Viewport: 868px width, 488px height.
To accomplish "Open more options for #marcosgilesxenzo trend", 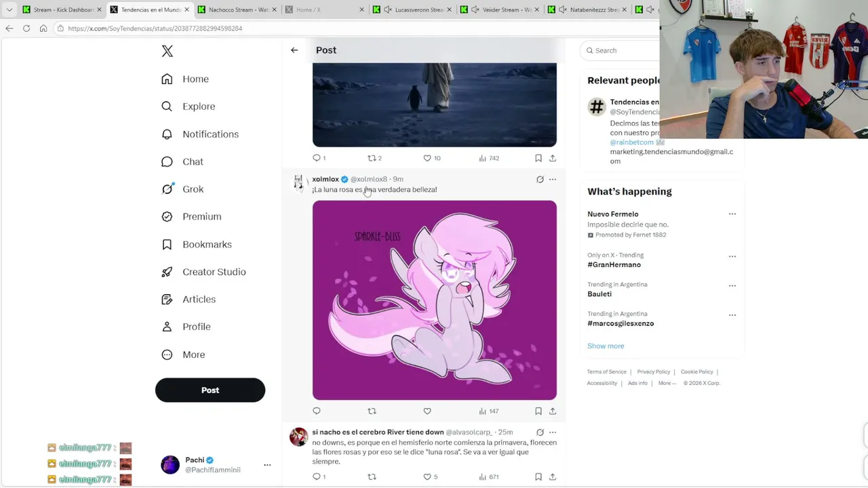I will [x=732, y=315].
